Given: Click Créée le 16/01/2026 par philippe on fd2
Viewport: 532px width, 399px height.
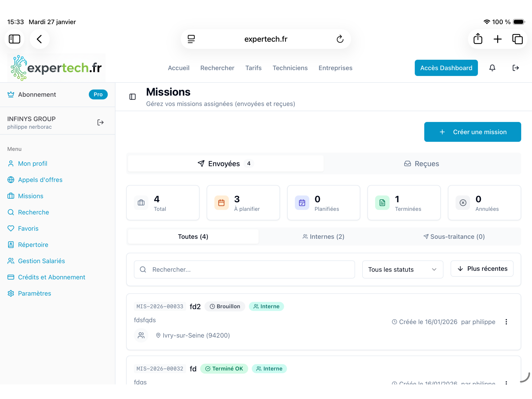Looking at the screenshot, I should (x=443, y=322).
